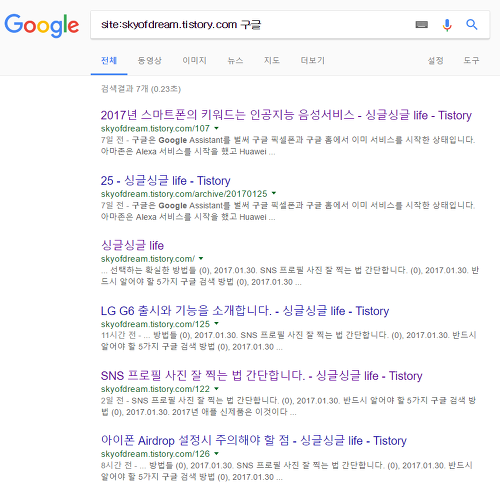Click the green URL skyofdream.tistory.com/122
This screenshot has height=493, width=500.
point(155,389)
